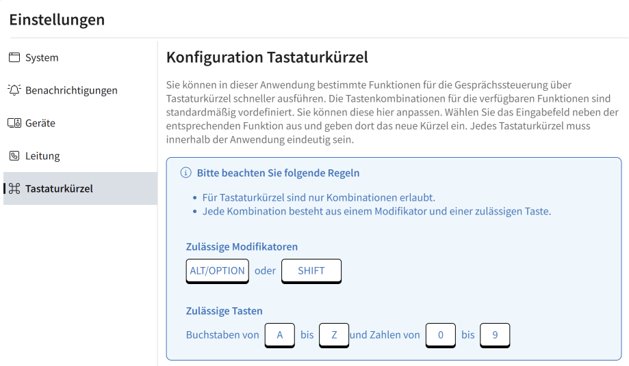629x366 pixels.
Task: Click the Konfiguration Tastaturkürzel heading
Action: tap(267, 57)
